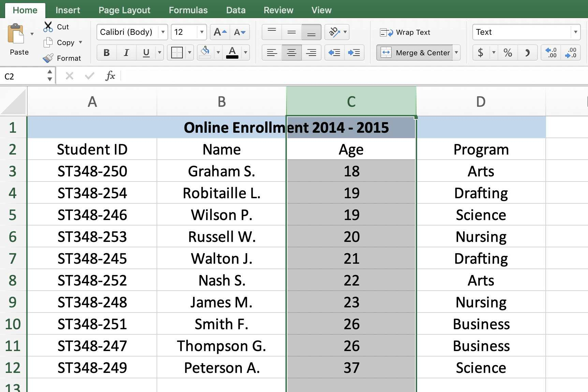Click the Copy button
The width and height of the screenshot is (588, 392).
(x=59, y=42)
